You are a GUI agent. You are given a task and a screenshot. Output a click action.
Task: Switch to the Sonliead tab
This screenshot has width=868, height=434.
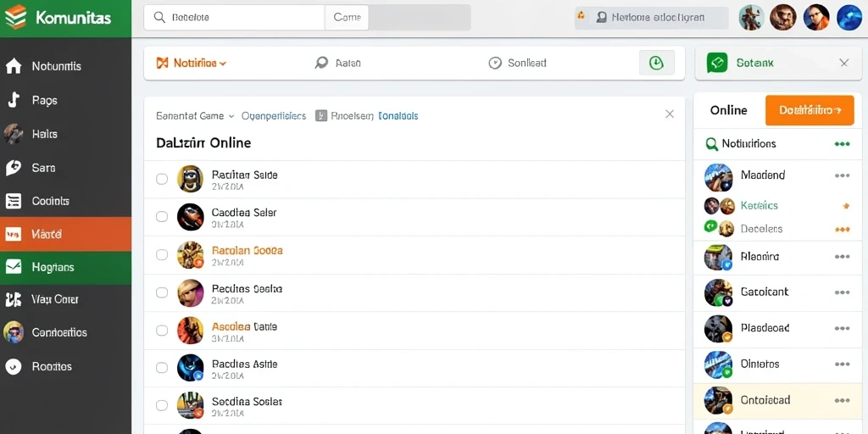tap(518, 63)
